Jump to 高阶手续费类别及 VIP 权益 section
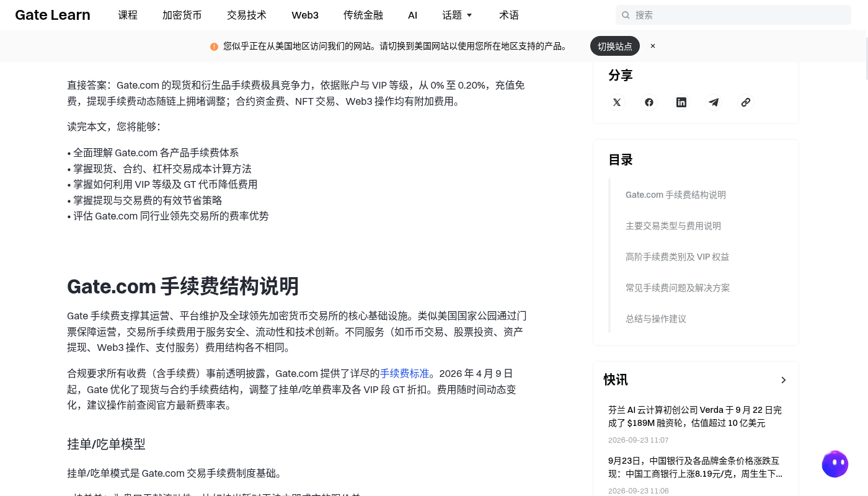Image resolution: width=868 pixels, height=496 pixels. (x=678, y=257)
